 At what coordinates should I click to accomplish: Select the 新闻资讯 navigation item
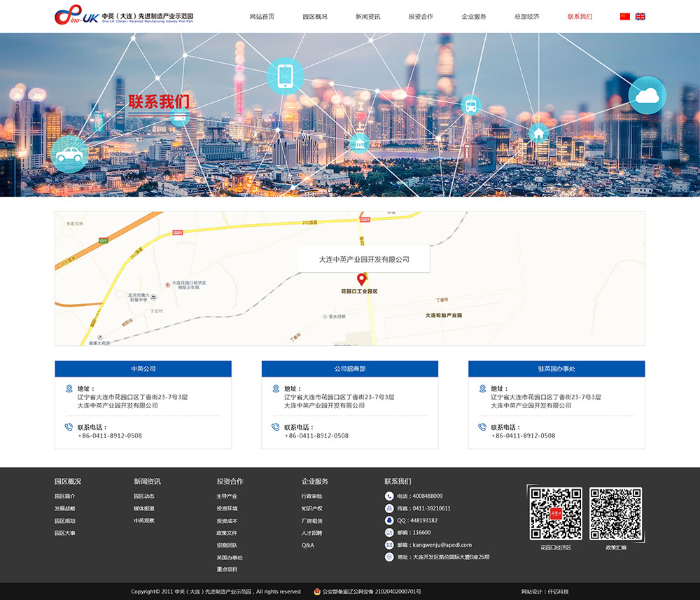click(x=367, y=15)
